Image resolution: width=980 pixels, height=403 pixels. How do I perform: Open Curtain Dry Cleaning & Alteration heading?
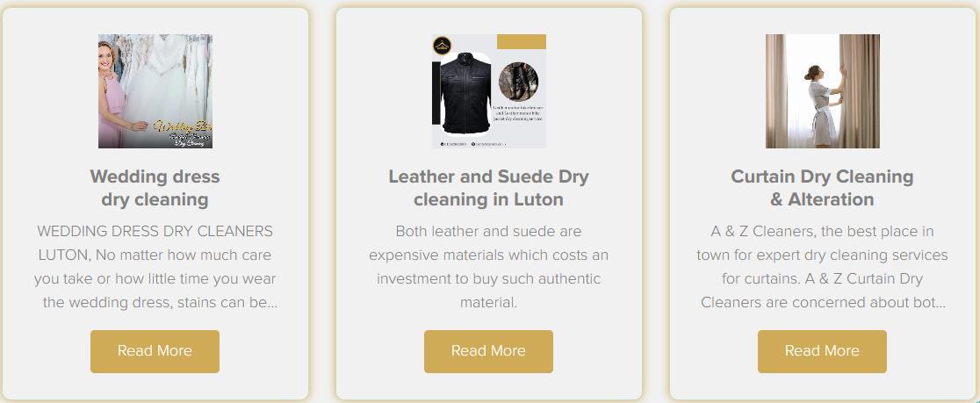coord(823,188)
